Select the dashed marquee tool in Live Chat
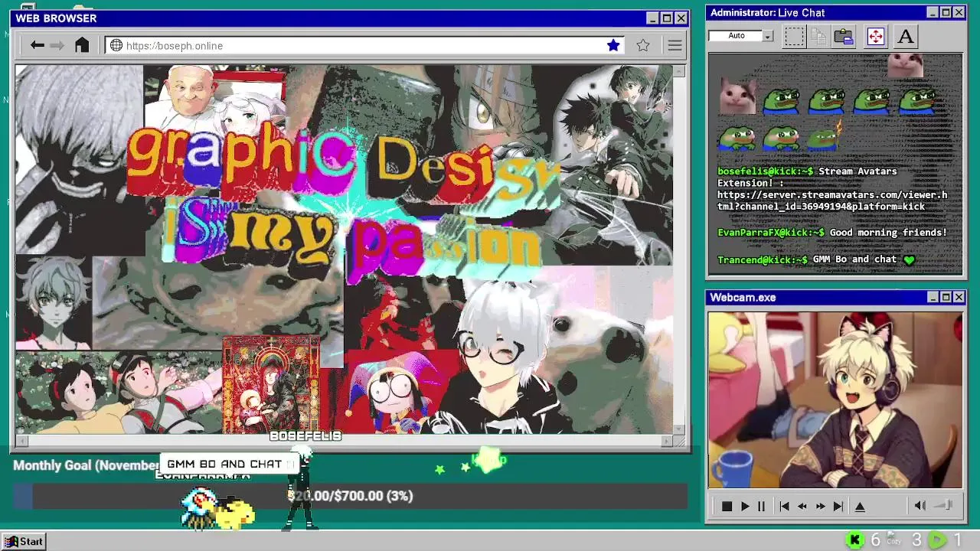Viewport: 980px width, 551px height. click(x=794, y=36)
